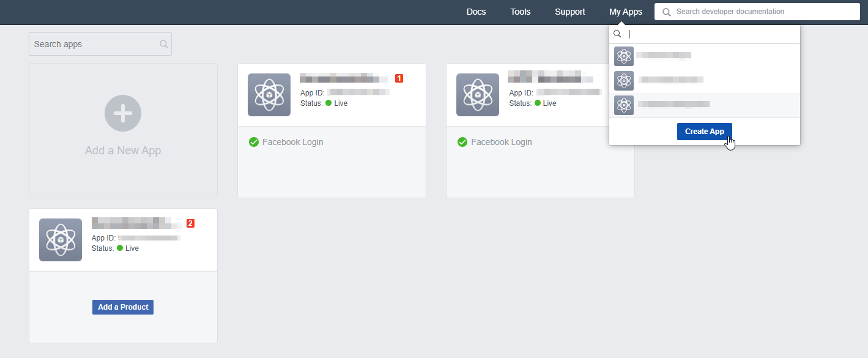Click the plus icon in Add a New App

[123, 113]
